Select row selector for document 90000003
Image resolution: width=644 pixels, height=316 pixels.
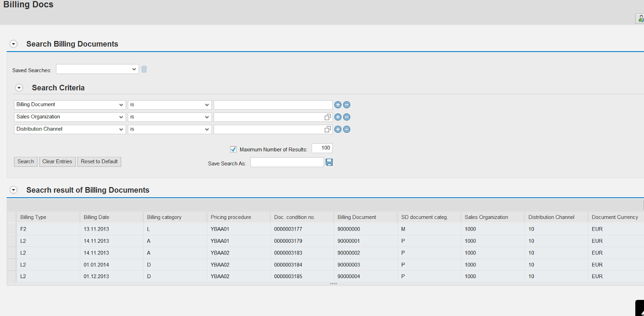coord(11,265)
